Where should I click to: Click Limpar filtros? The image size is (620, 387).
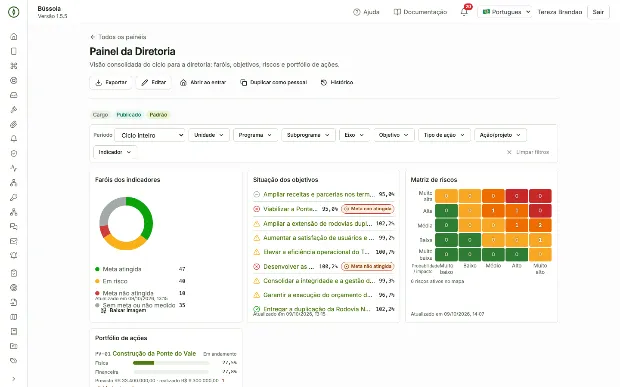pos(528,152)
